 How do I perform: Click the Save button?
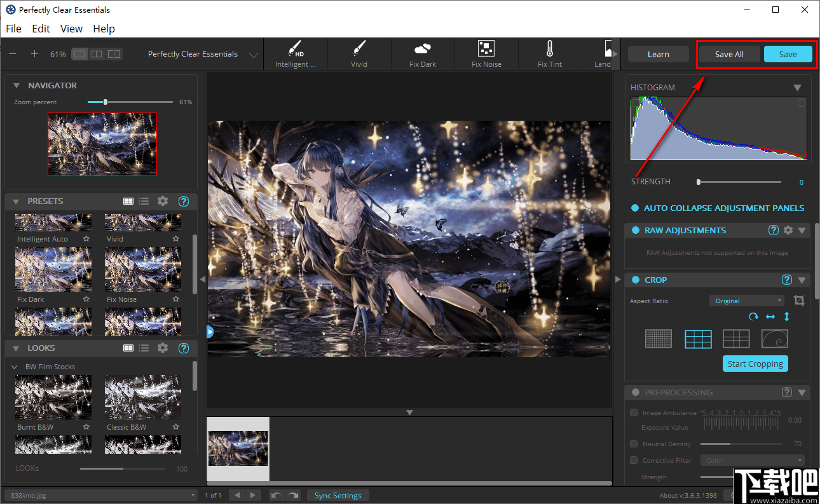788,54
